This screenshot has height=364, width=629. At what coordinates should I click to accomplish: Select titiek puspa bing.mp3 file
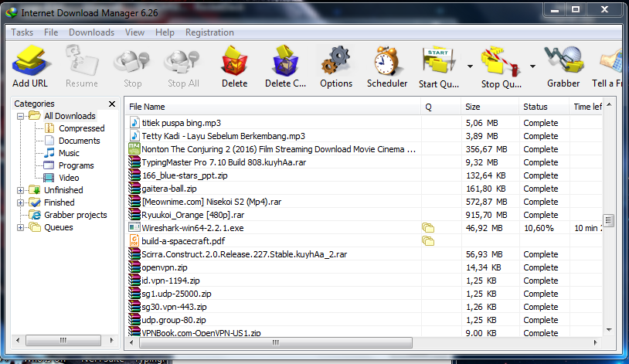point(363,123)
